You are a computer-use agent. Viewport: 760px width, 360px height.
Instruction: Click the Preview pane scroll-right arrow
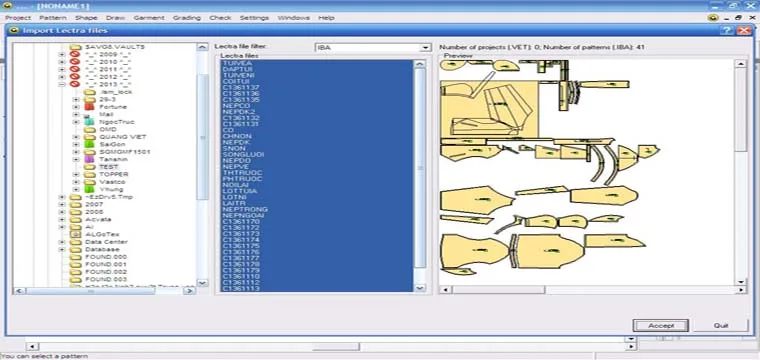tap(741, 290)
